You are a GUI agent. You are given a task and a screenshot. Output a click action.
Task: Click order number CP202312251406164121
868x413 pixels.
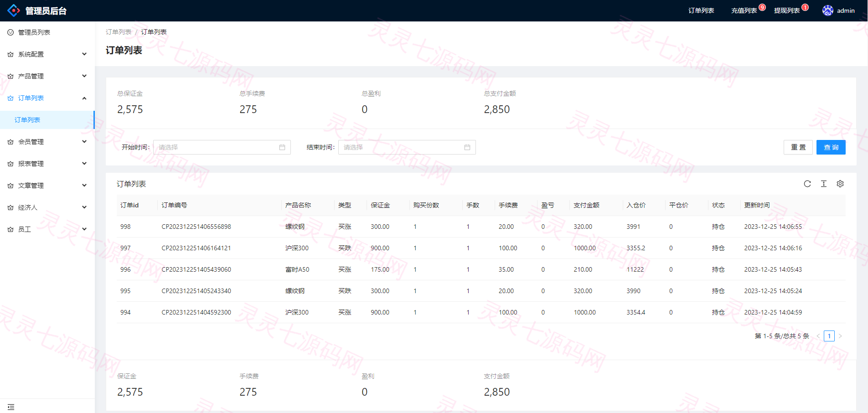pyautogui.click(x=196, y=248)
